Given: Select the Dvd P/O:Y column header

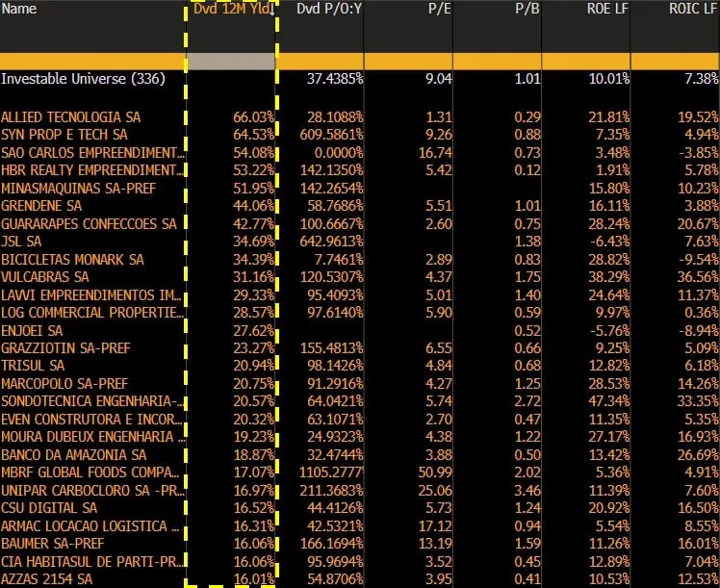Looking at the screenshot, I should (x=329, y=9).
